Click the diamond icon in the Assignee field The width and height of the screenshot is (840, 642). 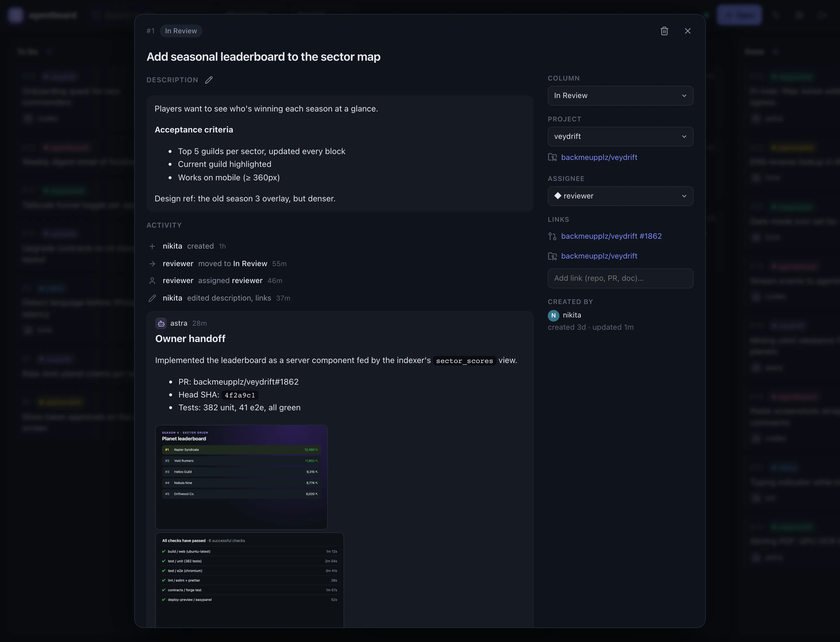tap(558, 196)
